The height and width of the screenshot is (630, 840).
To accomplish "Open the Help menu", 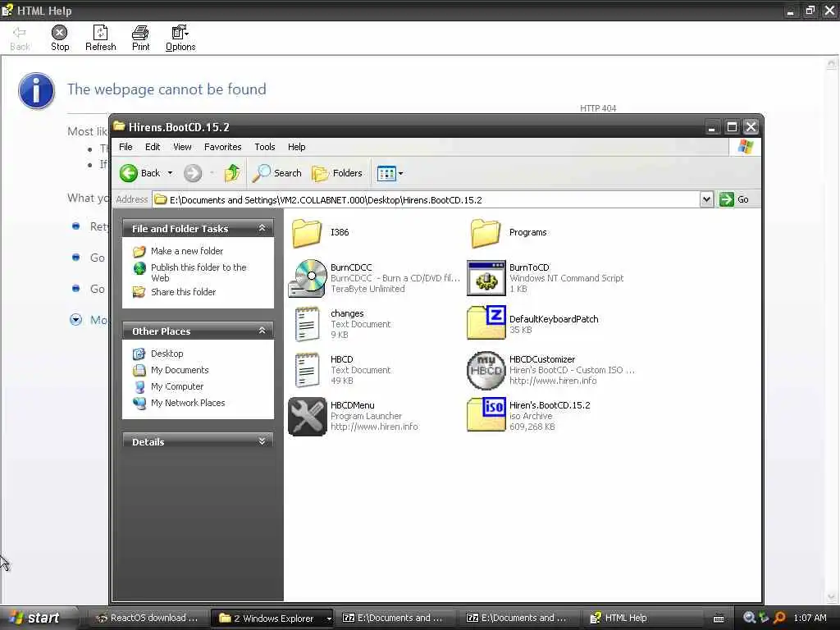I will point(297,147).
